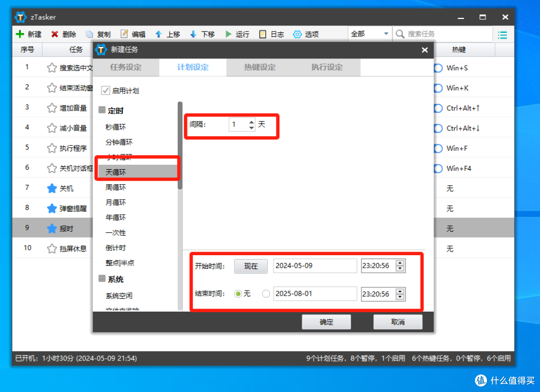Image resolution: width=540 pixels, height=392 pixels.
Task: Toggle the Win+K hotkey switch
Action: (438, 88)
